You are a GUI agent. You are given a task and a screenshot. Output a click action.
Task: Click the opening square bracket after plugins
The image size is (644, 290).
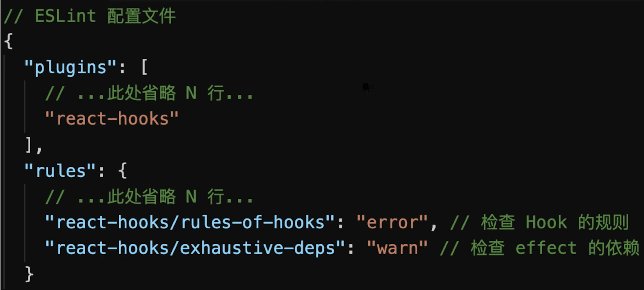click(x=144, y=67)
